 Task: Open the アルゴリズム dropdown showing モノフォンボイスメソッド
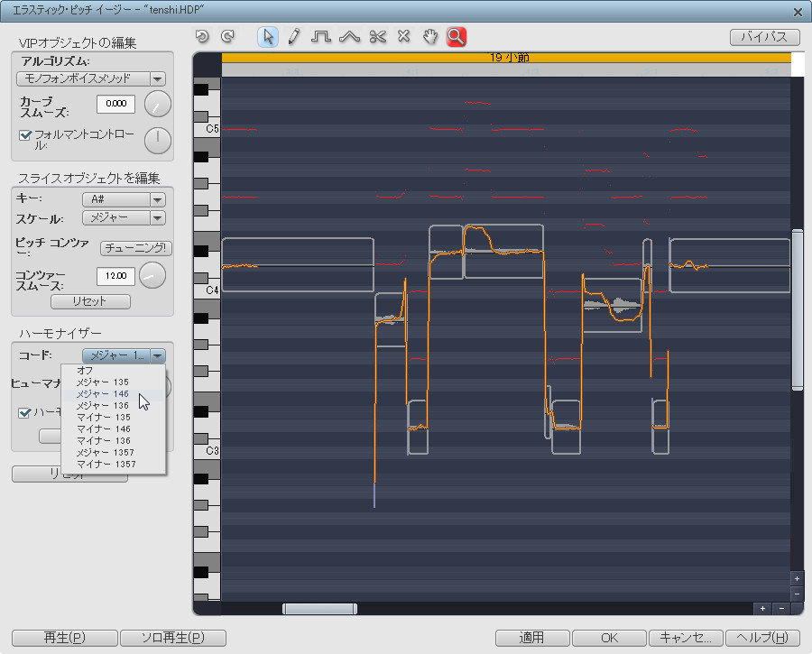[x=91, y=78]
